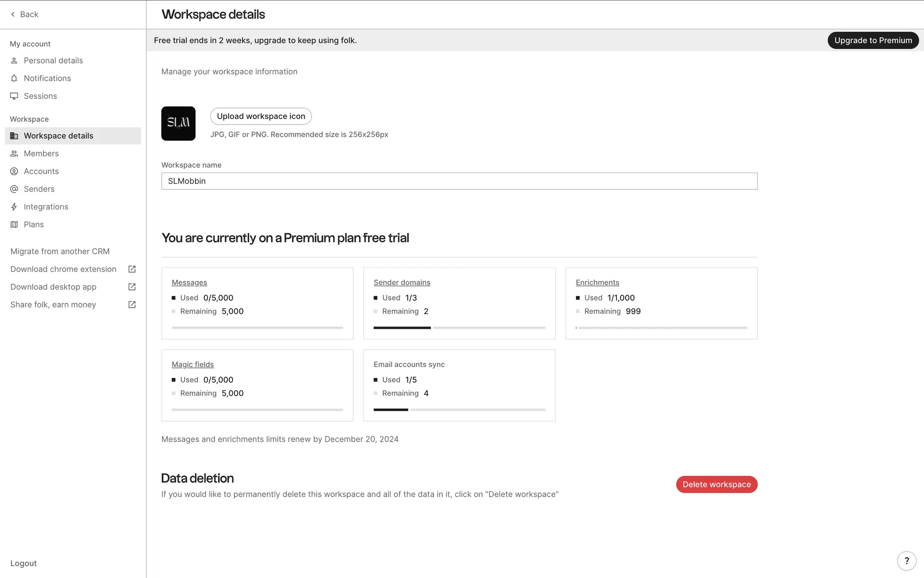Click the Personal details person icon
The height and width of the screenshot is (578, 924).
tap(14, 61)
